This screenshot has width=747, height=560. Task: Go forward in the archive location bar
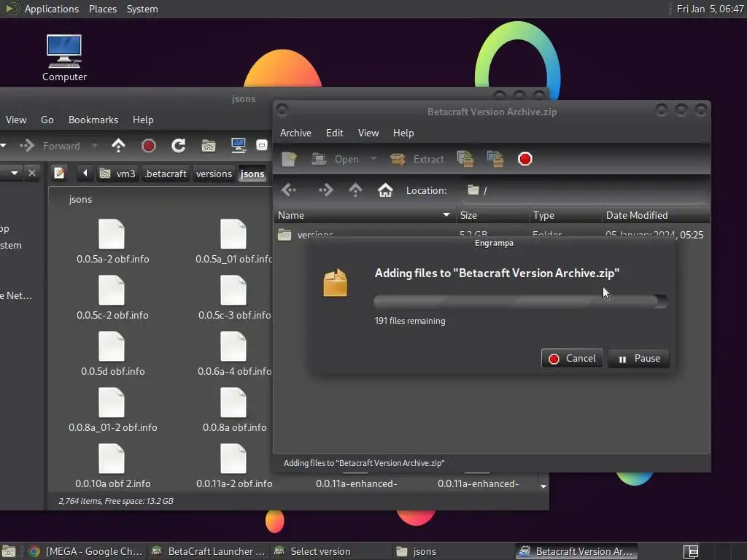coord(326,190)
